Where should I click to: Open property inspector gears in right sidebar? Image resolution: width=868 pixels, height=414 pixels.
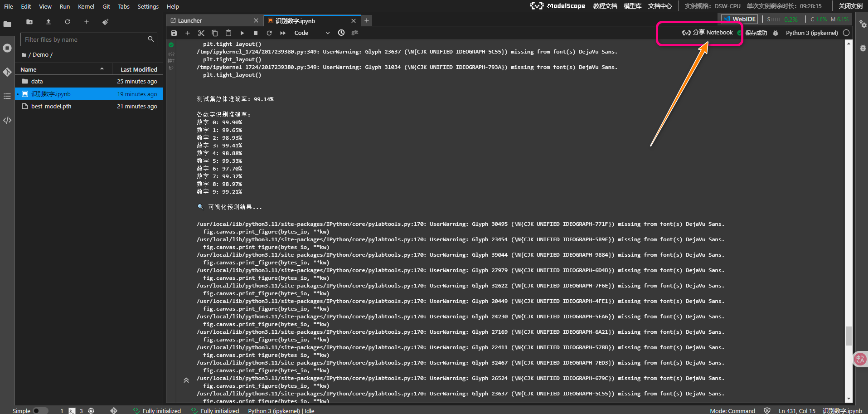tap(863, 24)
